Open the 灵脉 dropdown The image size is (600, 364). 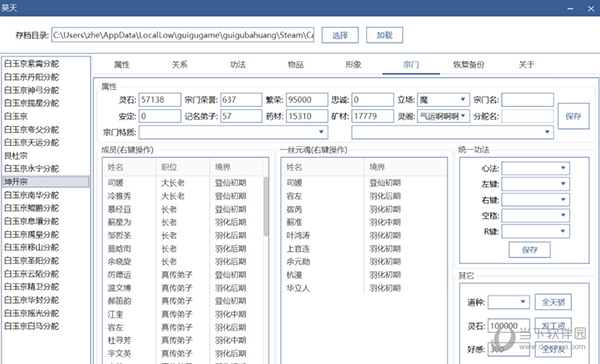443,116
